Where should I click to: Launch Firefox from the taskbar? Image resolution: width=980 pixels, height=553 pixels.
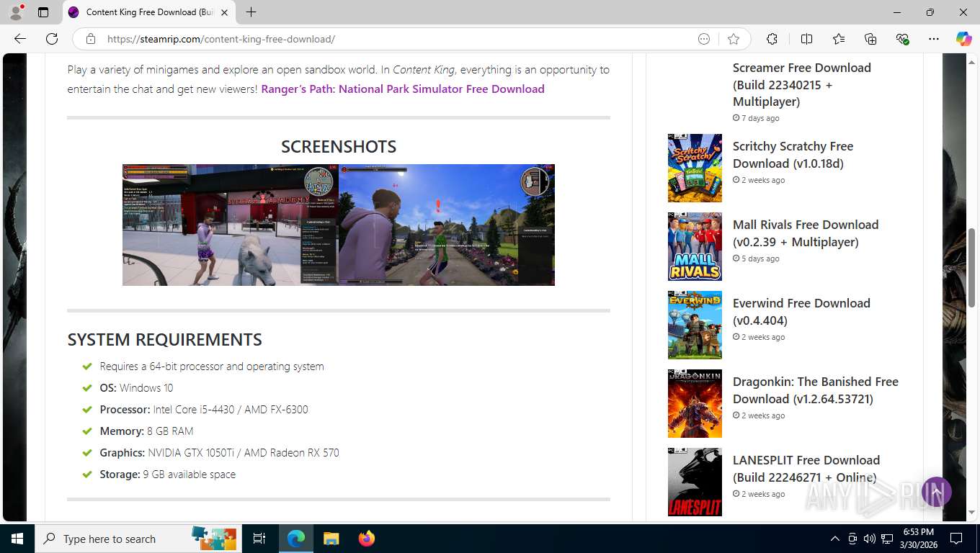(x=366, y=539)
